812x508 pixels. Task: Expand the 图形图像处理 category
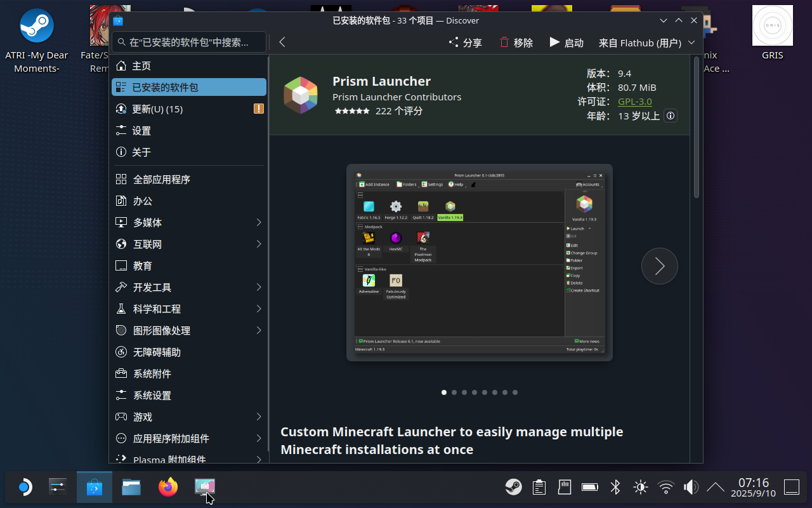(259, 330)
